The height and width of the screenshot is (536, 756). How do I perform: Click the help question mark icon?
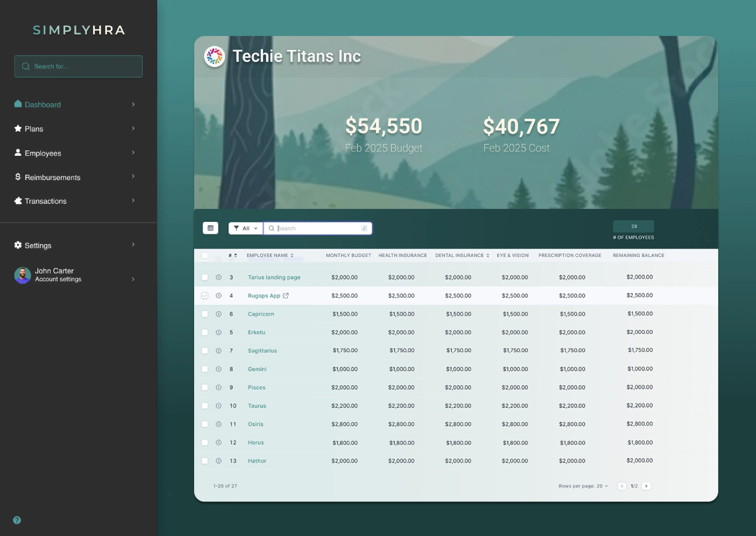[17, 520]
